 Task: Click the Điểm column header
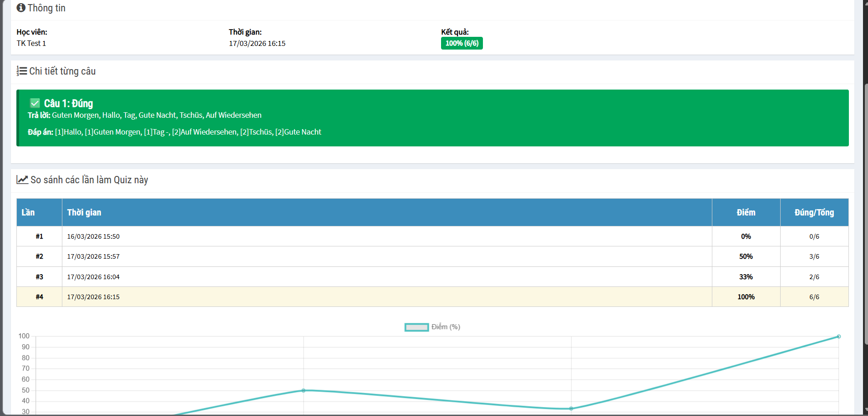point(746,212)
